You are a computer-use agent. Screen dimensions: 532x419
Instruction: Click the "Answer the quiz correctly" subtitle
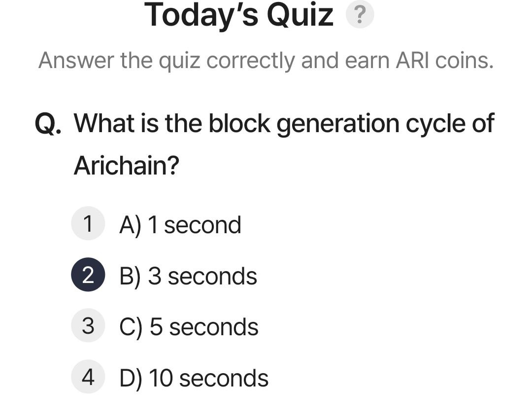[167, 61]
